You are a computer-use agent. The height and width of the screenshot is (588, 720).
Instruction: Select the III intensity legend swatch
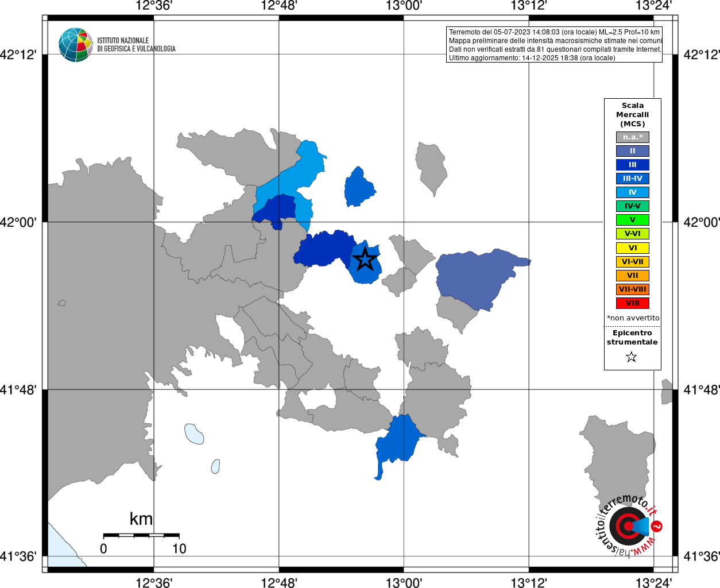(633, 165)
